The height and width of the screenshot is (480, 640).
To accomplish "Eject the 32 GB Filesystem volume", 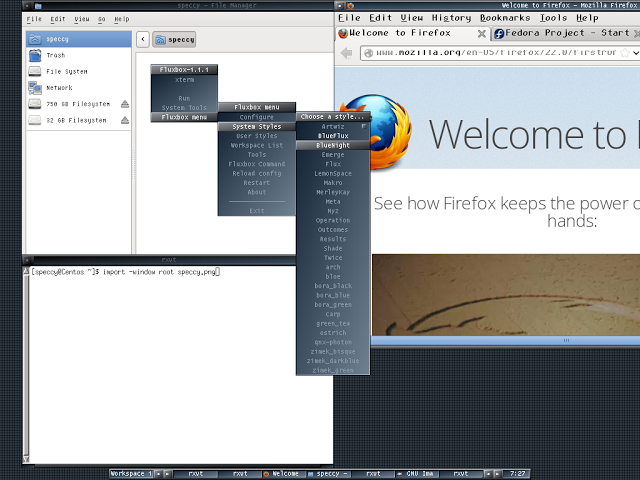I will click(125, 120).
